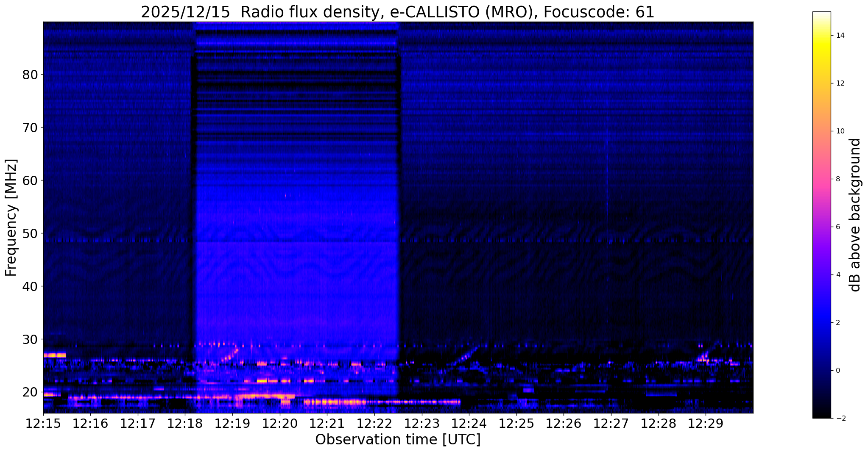Screen dimensions: 868x452
Task: Click the yellow emission band near 18 MHz at 12:21
Action: point(335,402)
